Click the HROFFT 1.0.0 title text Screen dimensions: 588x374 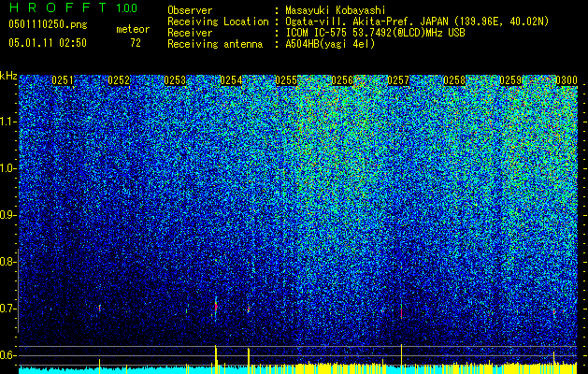(x=74, y=7)
